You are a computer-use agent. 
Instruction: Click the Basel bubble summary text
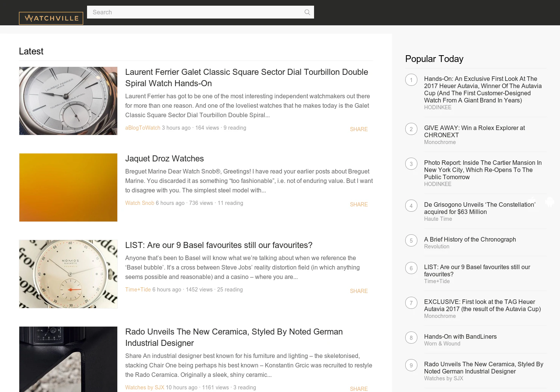(x=243, y=267)
